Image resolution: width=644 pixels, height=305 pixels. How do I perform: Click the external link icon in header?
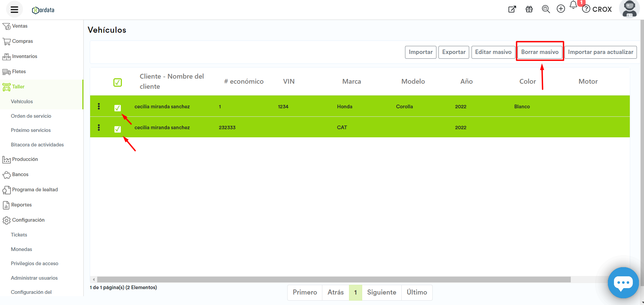tap(512, 9)
